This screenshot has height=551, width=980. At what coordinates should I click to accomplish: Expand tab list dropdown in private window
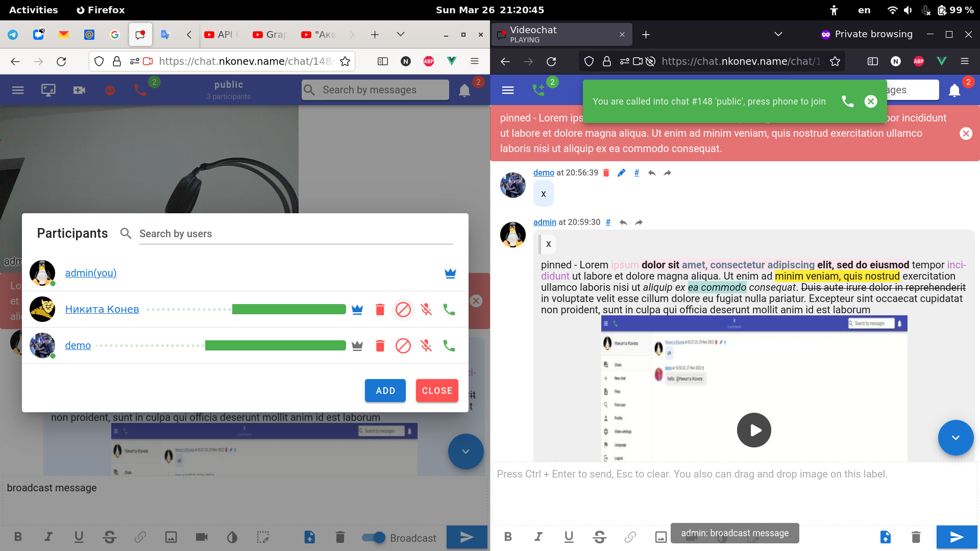pos(778,34)
